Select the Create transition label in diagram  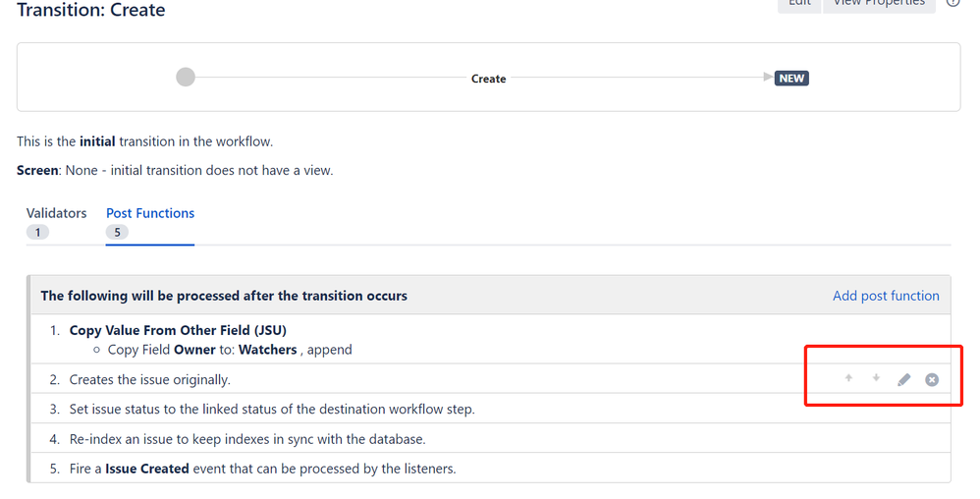489,79
